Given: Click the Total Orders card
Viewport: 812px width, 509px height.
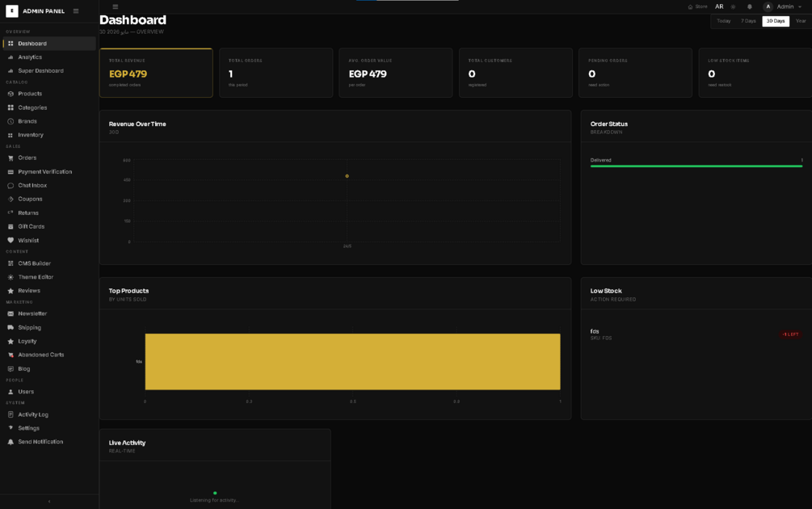Looking at the screenshot, I should pyautogui.click(x=276, y=73).
